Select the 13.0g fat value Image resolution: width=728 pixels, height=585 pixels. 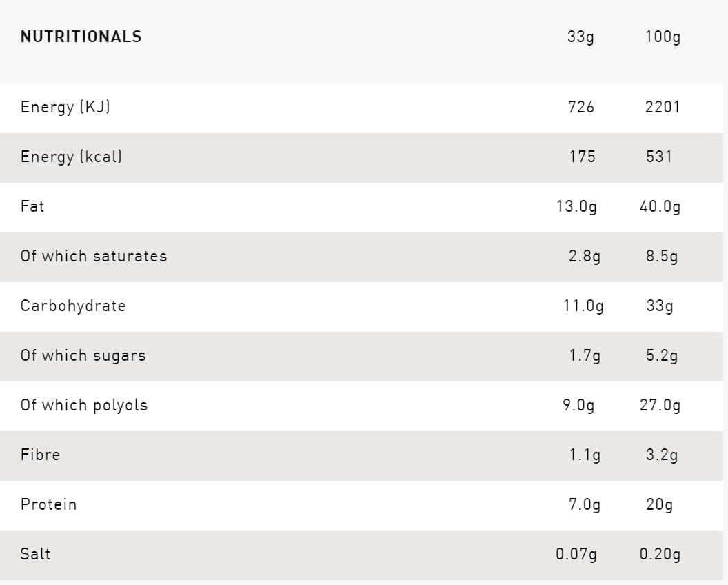pyautogui.click(x=577, y=206)
